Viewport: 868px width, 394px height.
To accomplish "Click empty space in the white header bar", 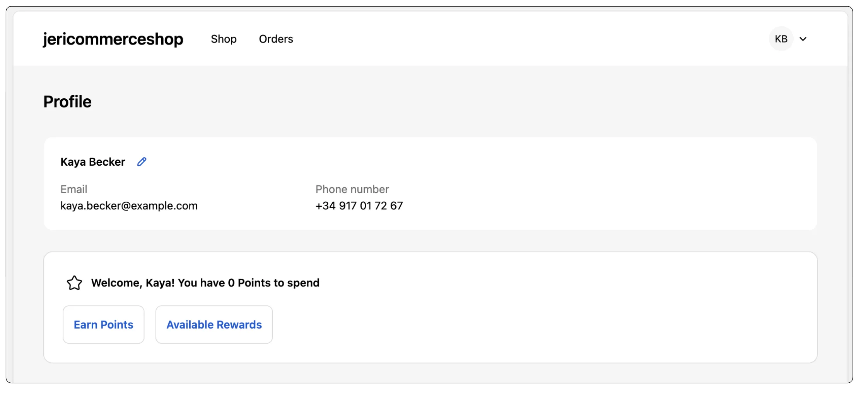I will click(x=503, y=39).
